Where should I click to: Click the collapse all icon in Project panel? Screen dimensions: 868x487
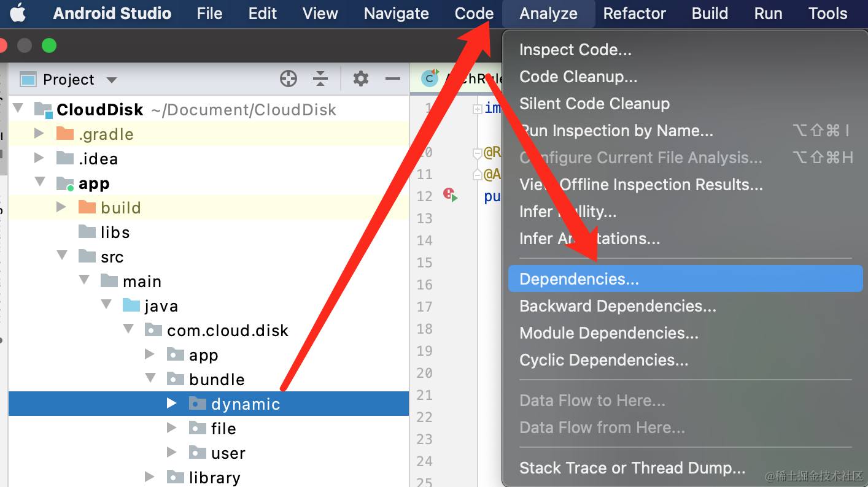(x=320, y=79)
